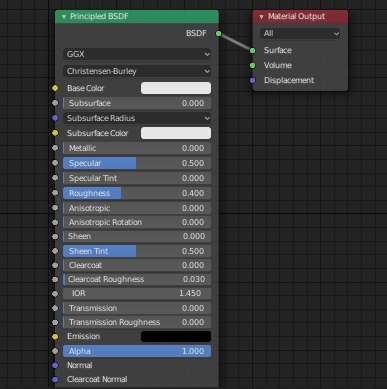The height and width of the screenshot is (389, 387).
Task: Click the Roughness input socket
Action: pyautogui.click(x=55, y=193)
